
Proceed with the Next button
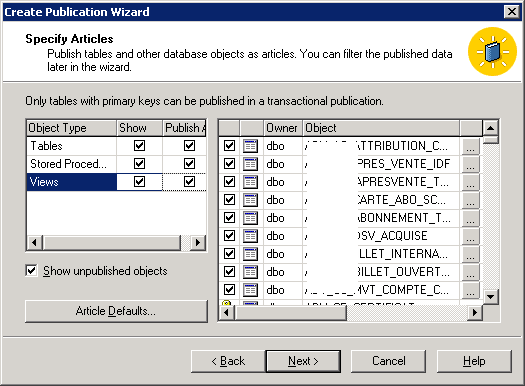pos(303,361)
